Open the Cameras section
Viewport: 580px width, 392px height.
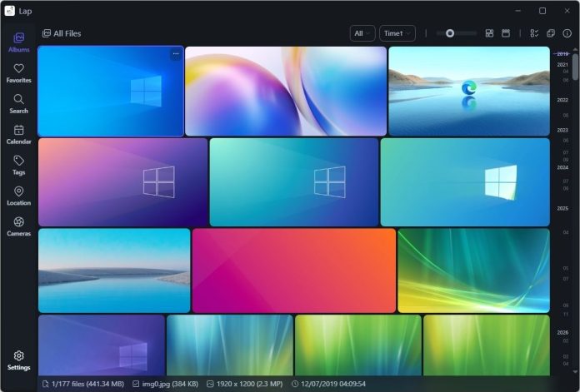pos(18,226)
